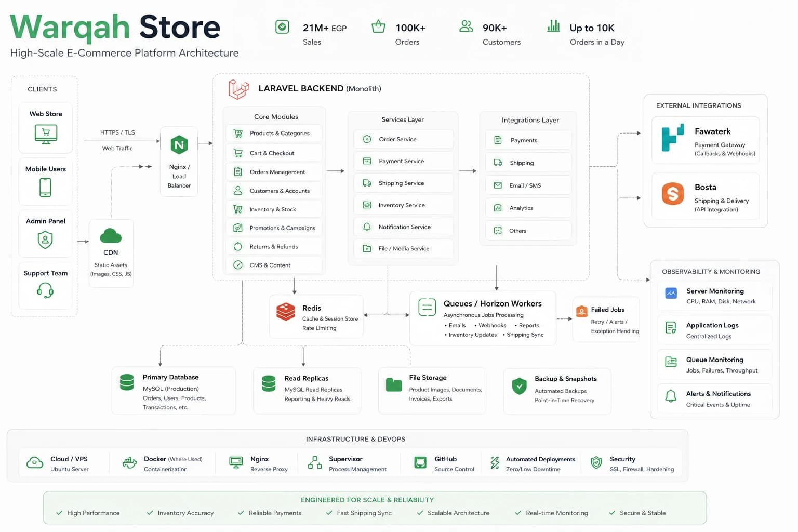Select the Nginx hexagon icon
798x532 pixels.
tap(179, 145)
